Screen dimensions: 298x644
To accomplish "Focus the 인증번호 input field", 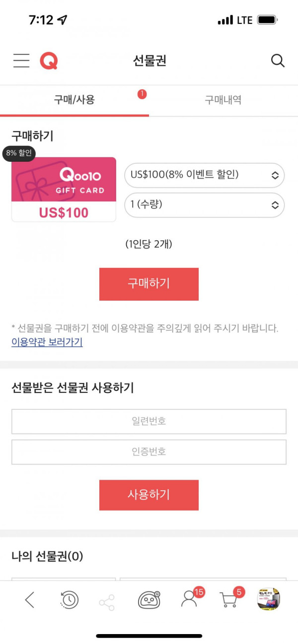I will 149,451.
